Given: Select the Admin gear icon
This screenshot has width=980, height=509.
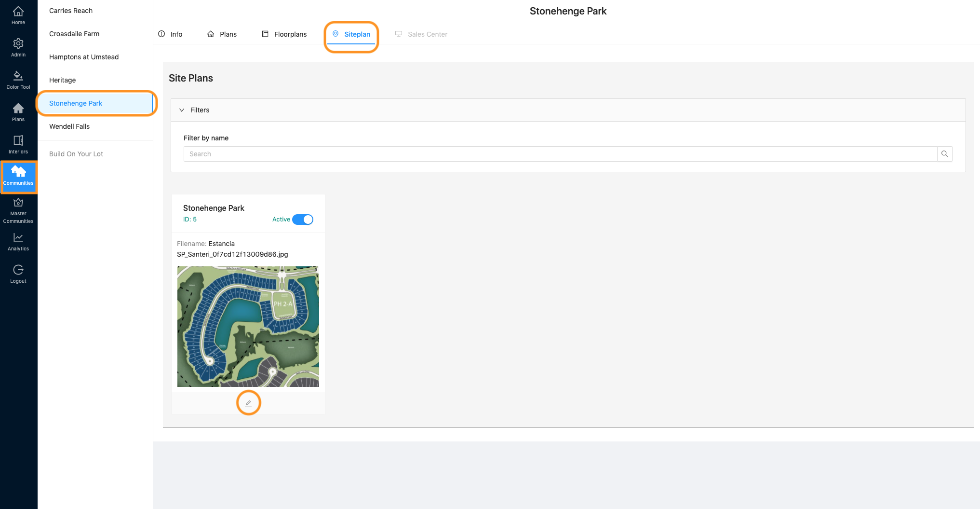Looking at the screenshot, I should pyautogui.click(x=18, y=46).
